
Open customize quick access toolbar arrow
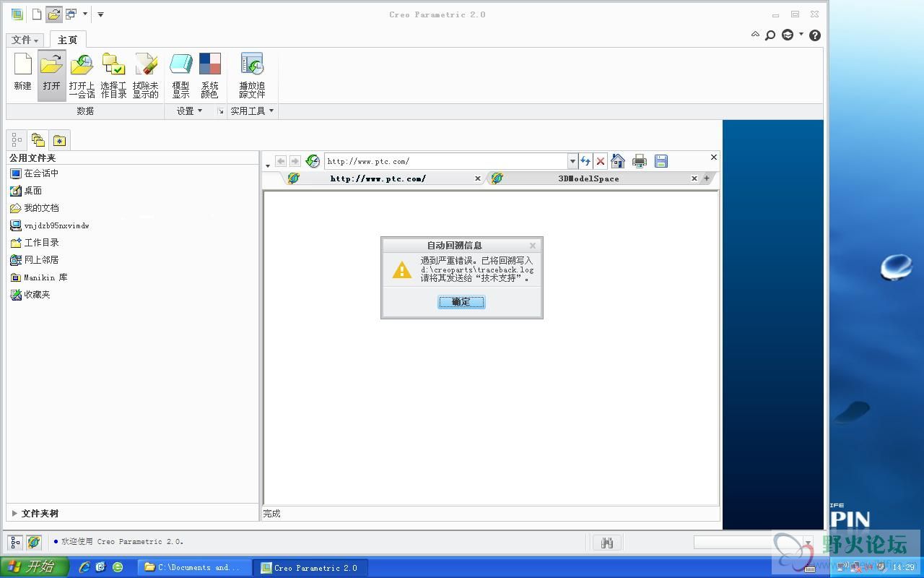tap(100, 14)
